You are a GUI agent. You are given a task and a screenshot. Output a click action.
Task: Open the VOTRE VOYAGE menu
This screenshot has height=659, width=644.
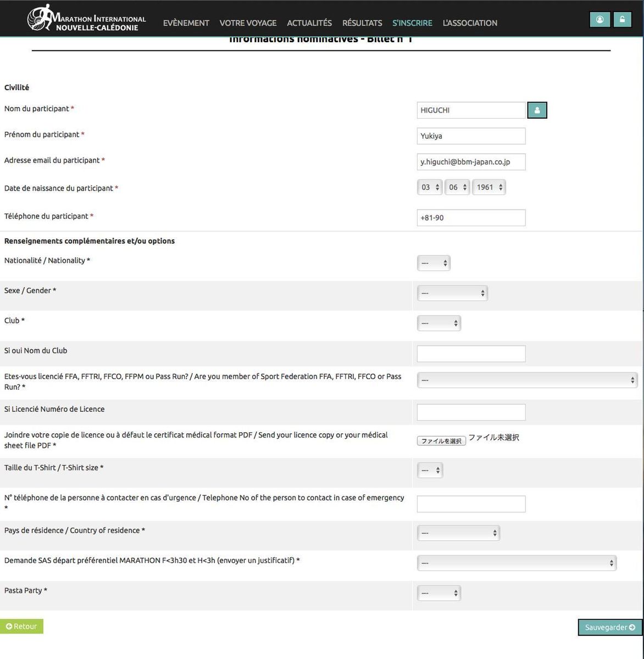click(248, 23)
